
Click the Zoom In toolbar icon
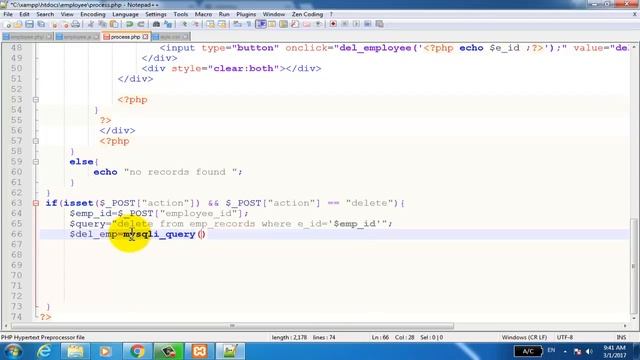[184, 24]
